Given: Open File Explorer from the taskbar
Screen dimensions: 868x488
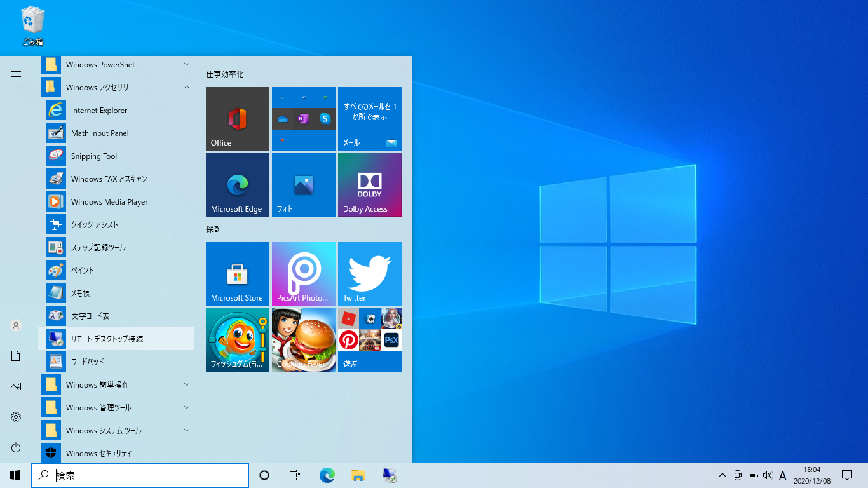Looking at the screenshot, I should coord(358,475).
